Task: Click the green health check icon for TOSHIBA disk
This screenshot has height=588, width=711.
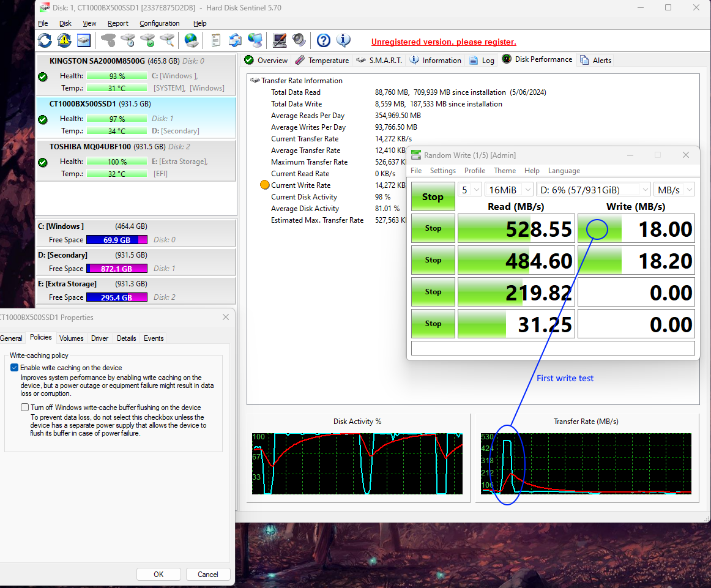Action: coord(43,162)
